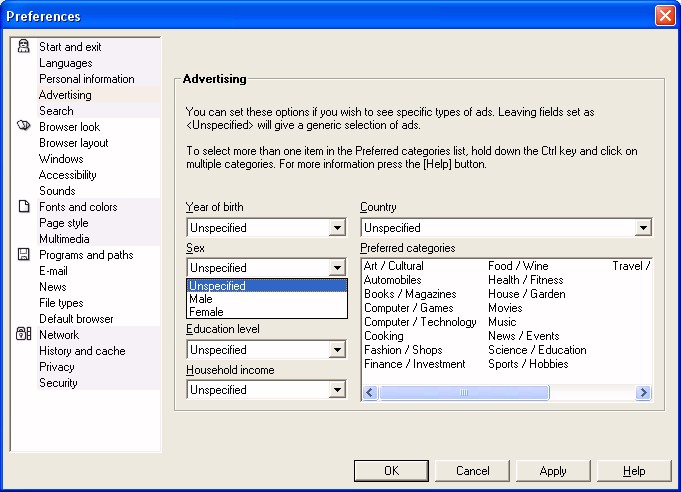Viewport: 681px width, 492px height.
Task: Click the Fonts and colors page icon
Action: [24, 207]
